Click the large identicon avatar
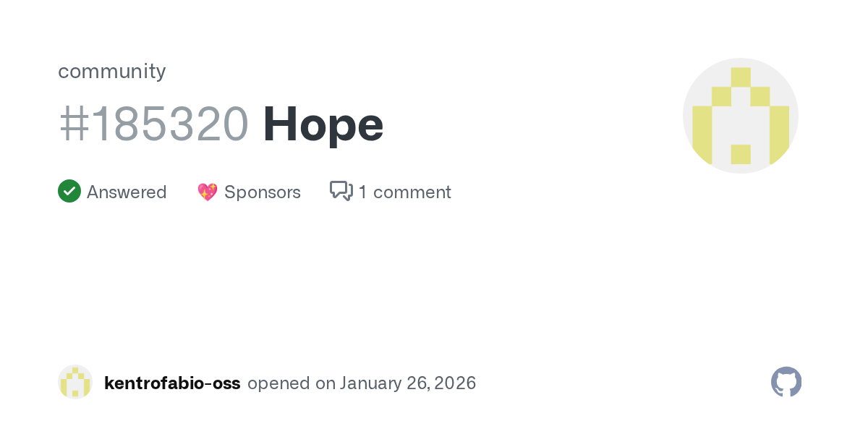868x434 pixels. pyautogui.click(x=740, y=116)
